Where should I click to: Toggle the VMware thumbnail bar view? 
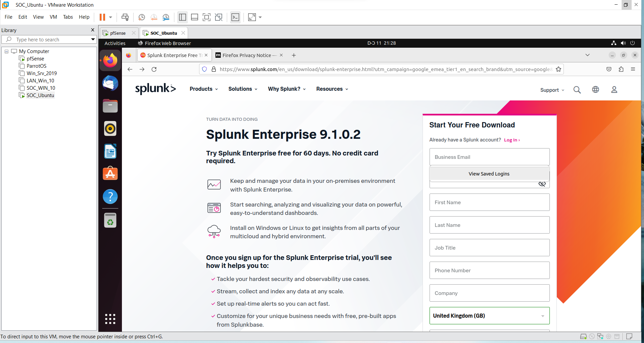194,17
